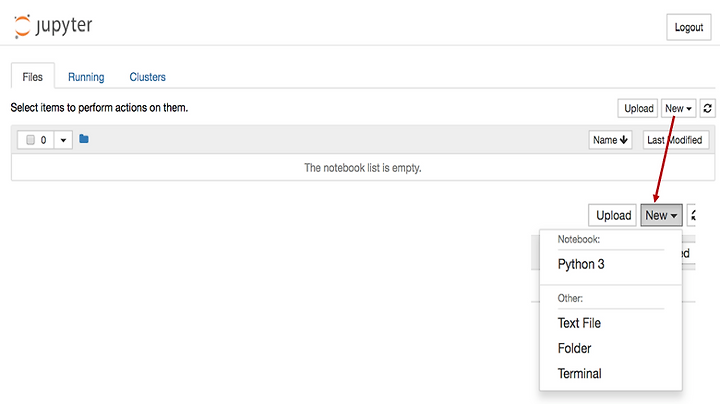Click the refresh notebook list icon

707,108
